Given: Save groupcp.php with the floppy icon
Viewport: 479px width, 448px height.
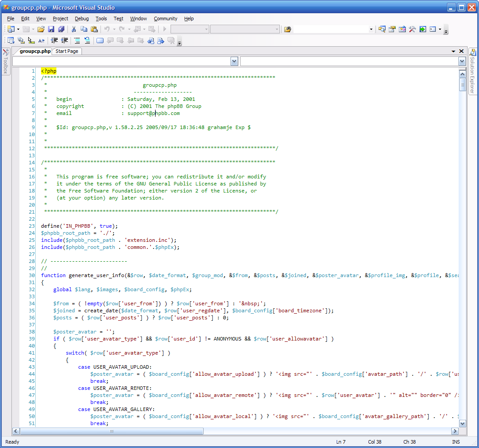Looking at the screenshot, I should click(51, 30).
